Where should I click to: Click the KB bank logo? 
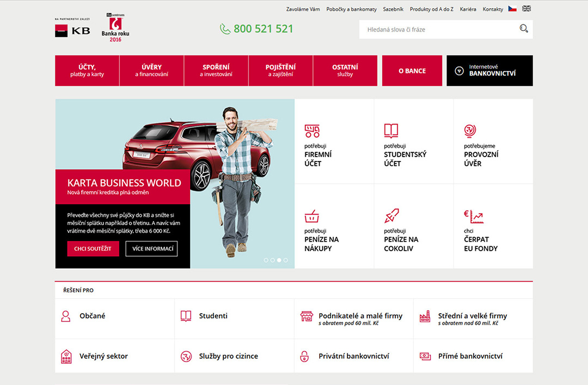coord(72,30)
